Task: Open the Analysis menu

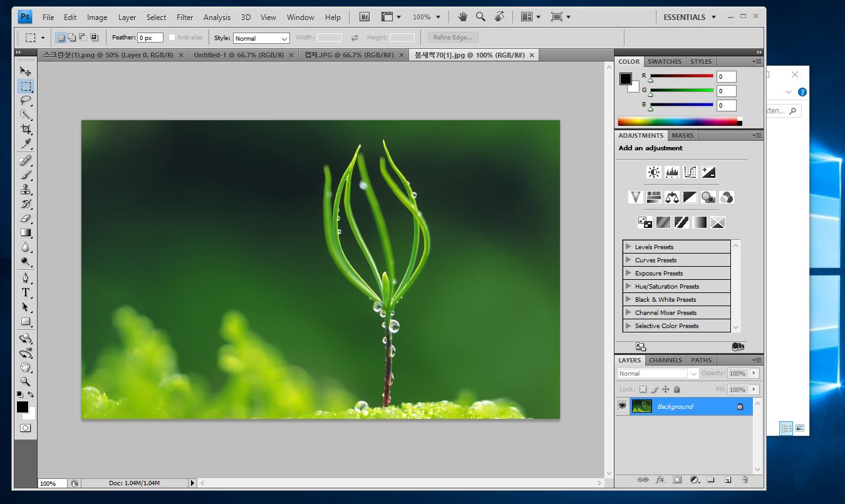Action: [x=217, y=18]
